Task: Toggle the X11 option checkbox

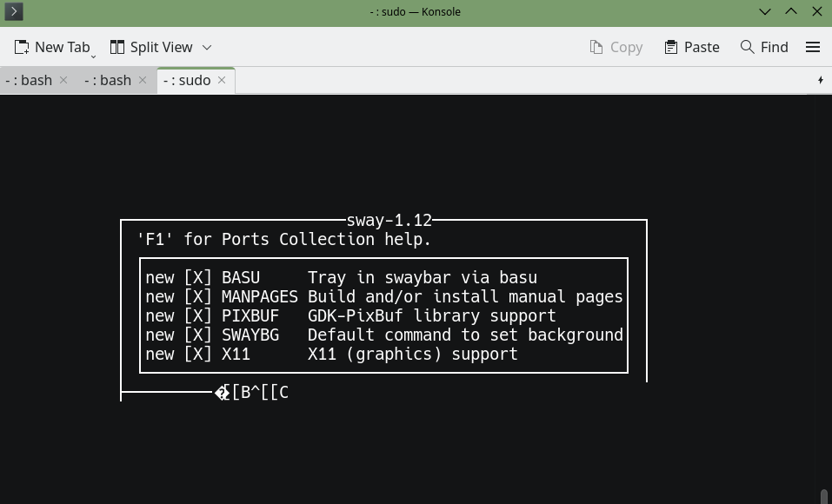Action: point(198,354)
